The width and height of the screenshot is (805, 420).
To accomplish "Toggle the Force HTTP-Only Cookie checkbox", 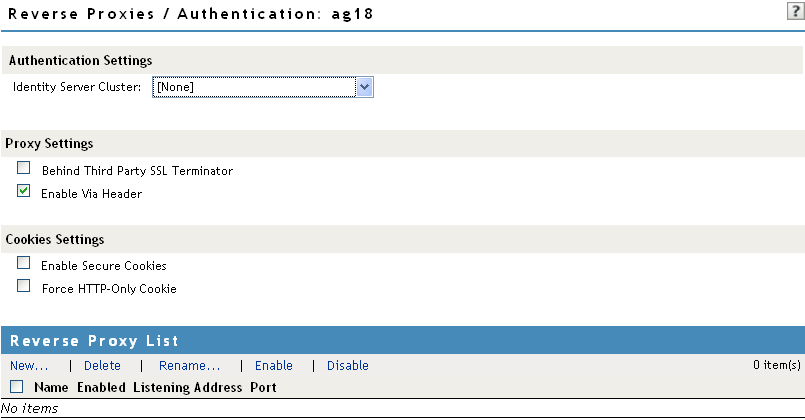I will [24, 287].
